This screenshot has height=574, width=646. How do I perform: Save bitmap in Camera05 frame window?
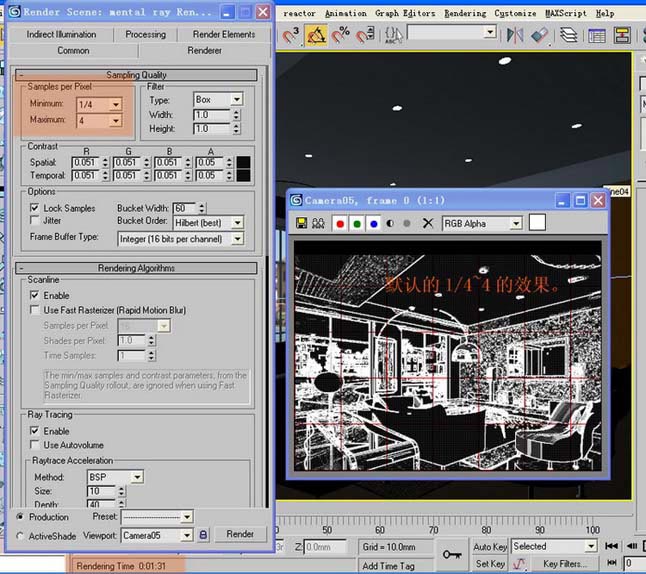[x=302, y=223]
